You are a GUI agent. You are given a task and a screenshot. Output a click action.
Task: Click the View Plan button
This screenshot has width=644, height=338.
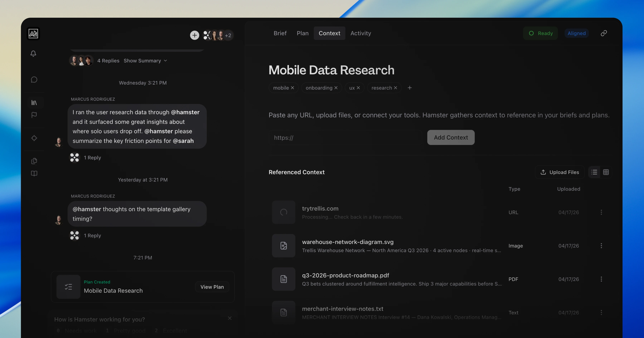[212, 287]
